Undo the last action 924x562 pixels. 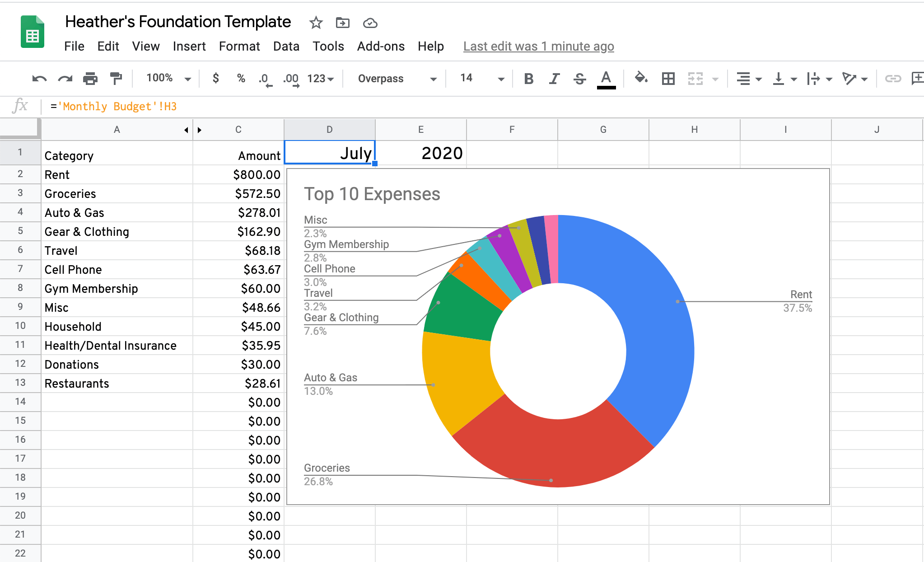point(39,78)
